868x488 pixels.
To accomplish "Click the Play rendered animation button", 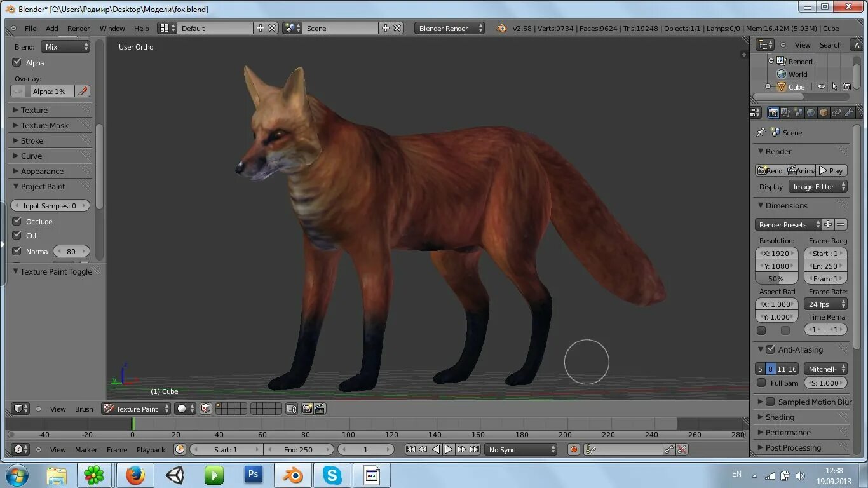I will 831,170.
